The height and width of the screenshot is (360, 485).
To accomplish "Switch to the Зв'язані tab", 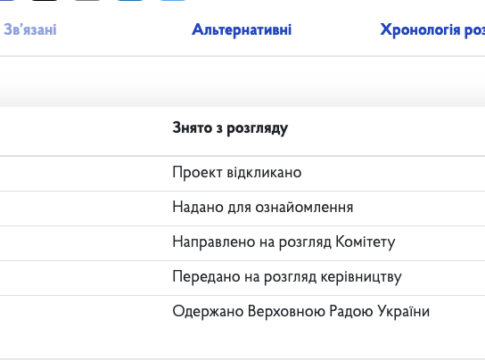I will [x=30, y=30].
